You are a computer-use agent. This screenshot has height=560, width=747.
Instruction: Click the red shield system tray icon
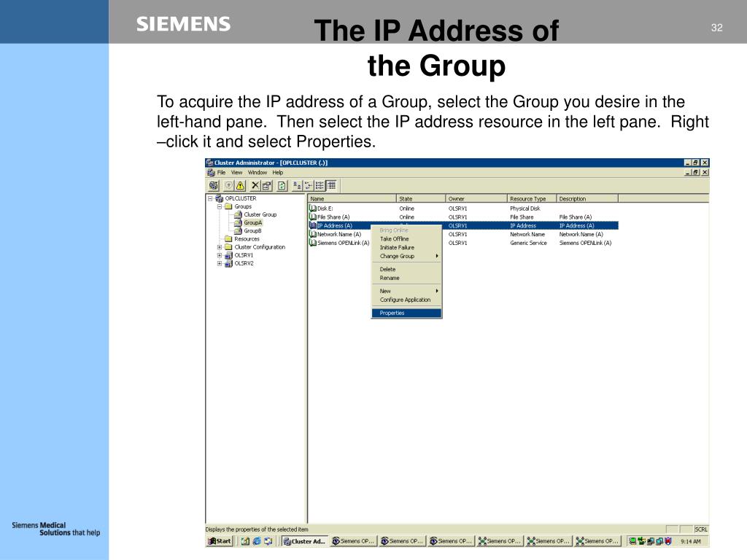[x=668, y=541]
